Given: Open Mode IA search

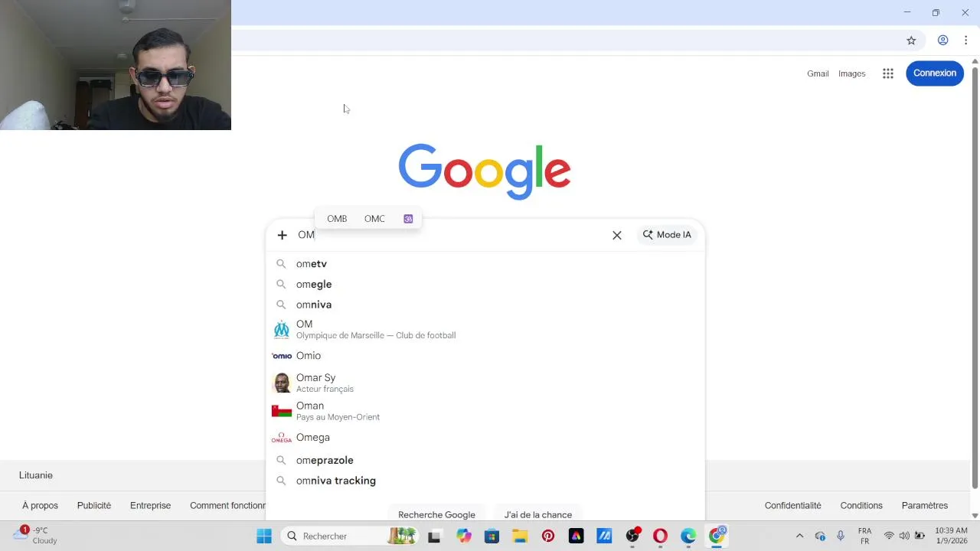Looking at the screenshot, I should (x=667, y=235).
